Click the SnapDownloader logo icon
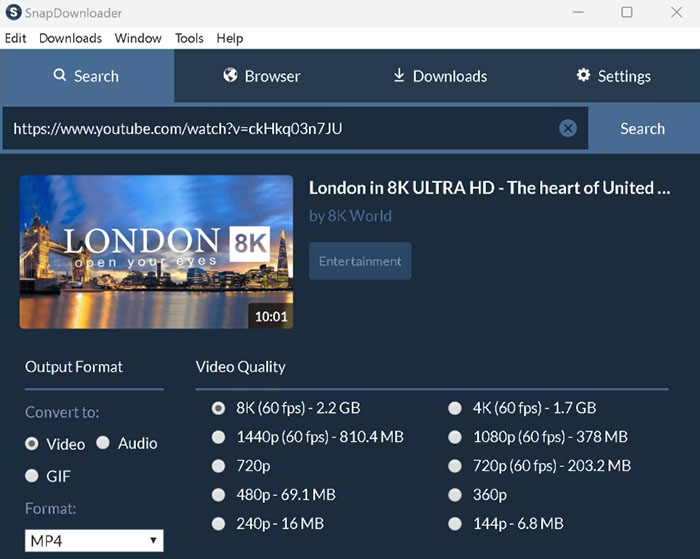Screen dimensions: 700x559 point(14,12)
